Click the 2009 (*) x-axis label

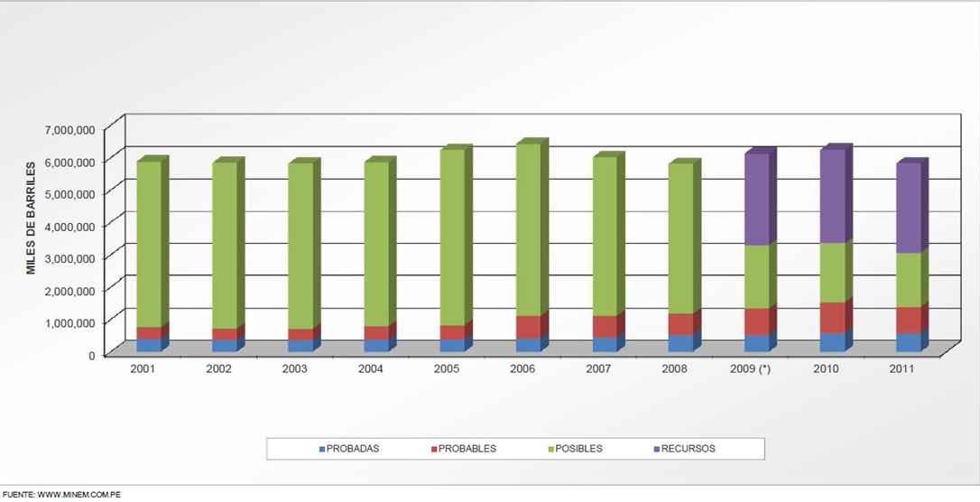[x=756, y=369]
